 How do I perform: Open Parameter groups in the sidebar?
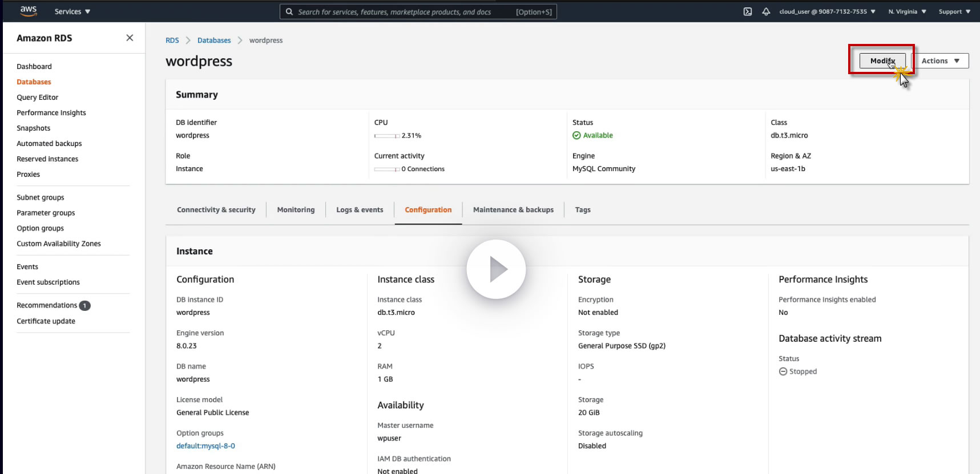click(x=46, y=213)
